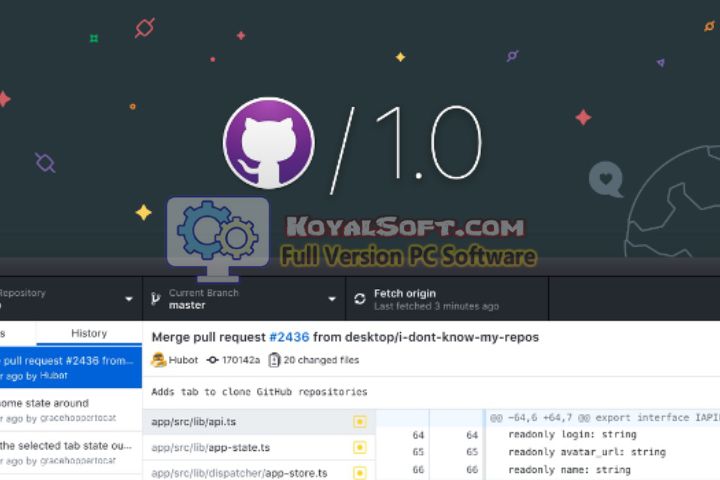The width and height of the screenshot is (720, 480).
Task: Select 'the selected tab state' commit
Action: (71, 453)
